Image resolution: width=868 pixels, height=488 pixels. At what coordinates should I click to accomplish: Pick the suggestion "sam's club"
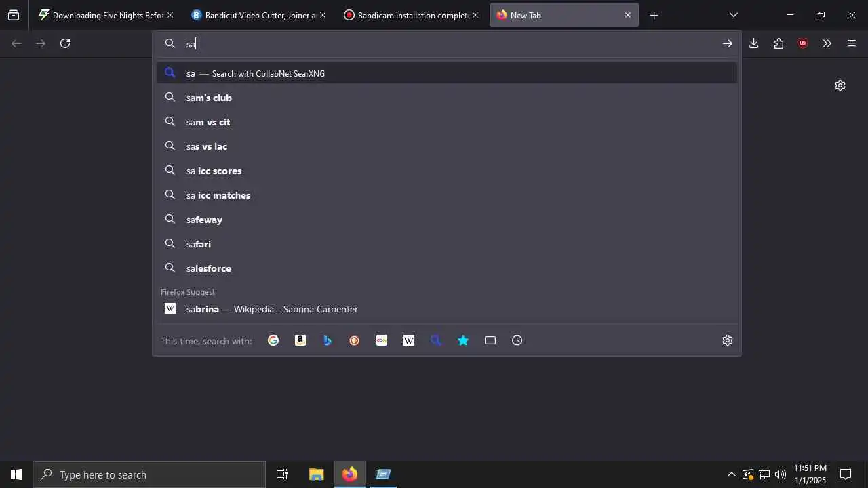click(x=447, y=98)
